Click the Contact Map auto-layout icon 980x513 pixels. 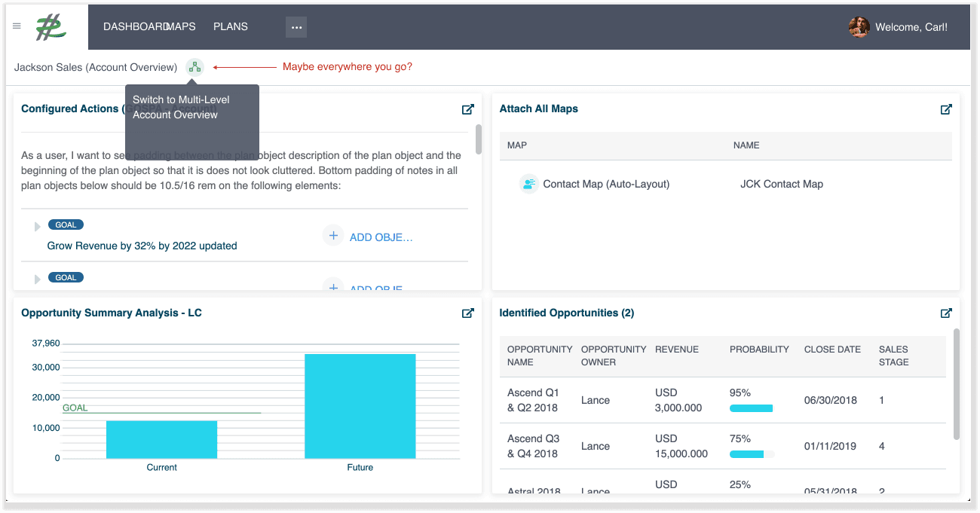(529, 184)
